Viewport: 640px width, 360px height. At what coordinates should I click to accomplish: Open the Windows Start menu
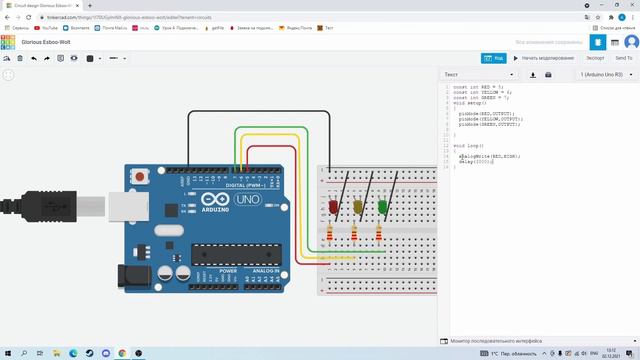[x=8, y=353]
